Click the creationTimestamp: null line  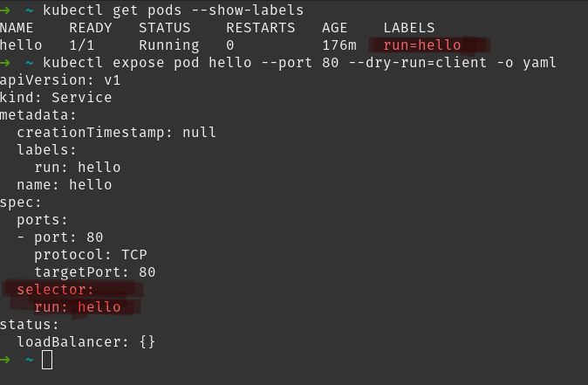pyautogui.click(x=116, y=133)
